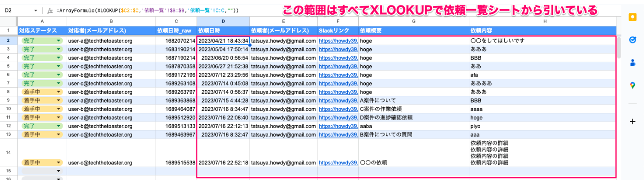Select row 1 via its row number
Screen dimensions: 644x180
coord(9,30)
